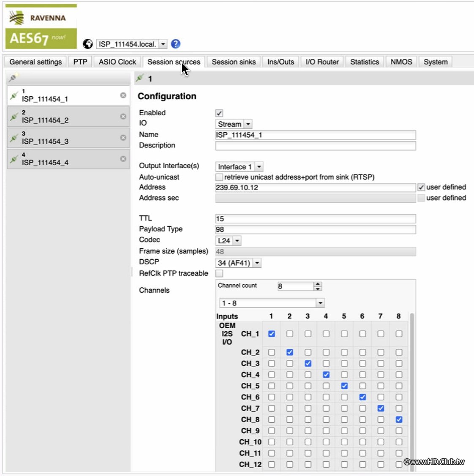Remove source ISP_111454_2 with its delete icon

coord(123,117)
